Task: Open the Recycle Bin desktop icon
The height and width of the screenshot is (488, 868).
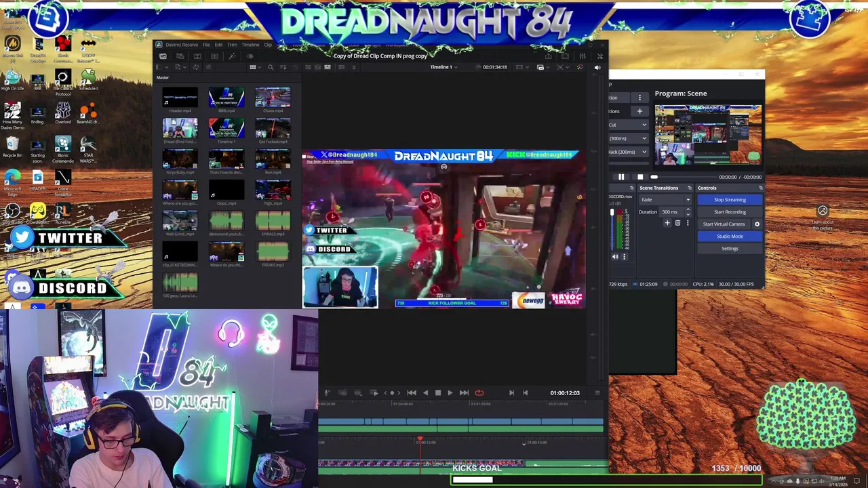Action: [12, 148]
